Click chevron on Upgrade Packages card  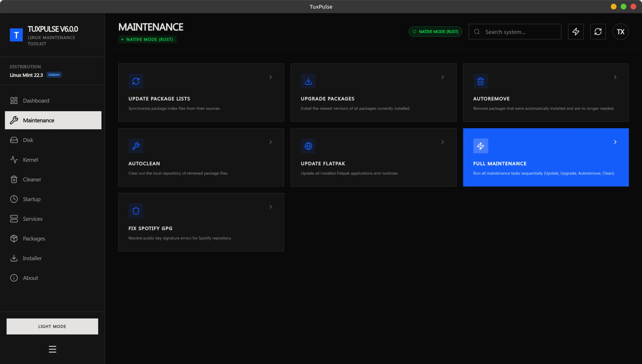click(443, 77)
